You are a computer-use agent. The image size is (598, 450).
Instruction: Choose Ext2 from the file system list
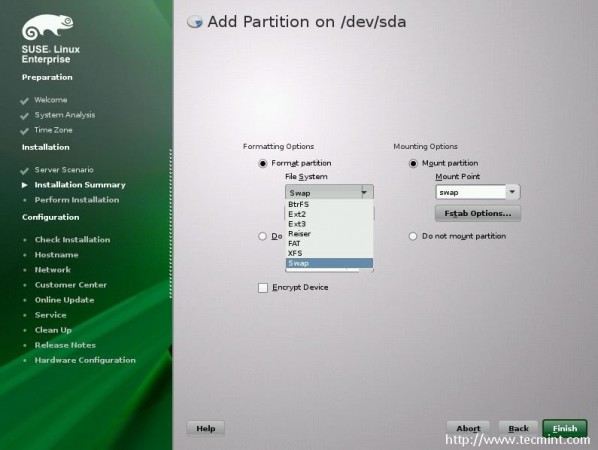[330, 214]
